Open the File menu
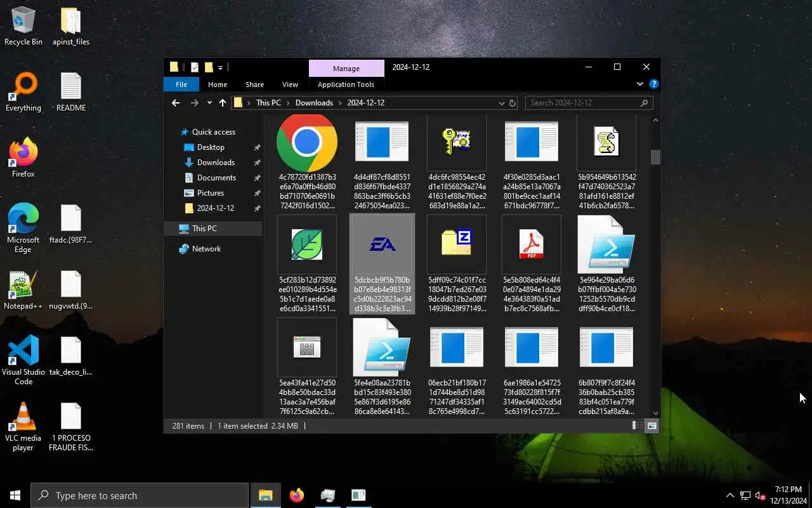 (181, 84)
